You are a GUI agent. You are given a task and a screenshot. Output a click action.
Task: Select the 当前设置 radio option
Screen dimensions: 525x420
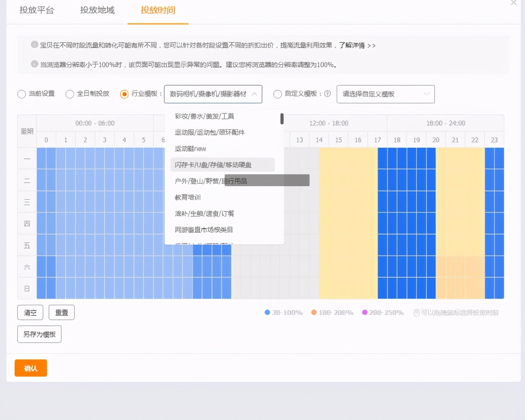pos(22,94)
